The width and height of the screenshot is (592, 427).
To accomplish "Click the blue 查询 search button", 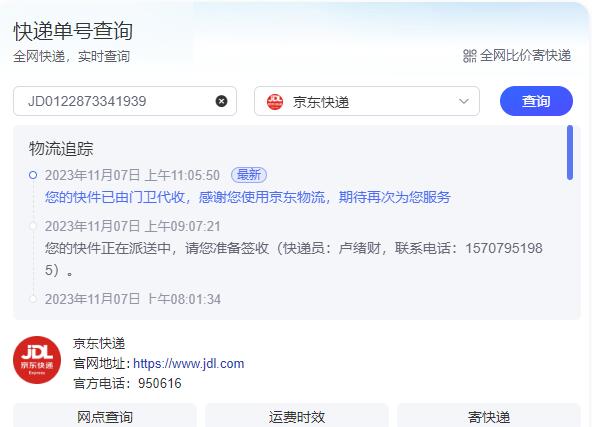I will pos(536,101).
